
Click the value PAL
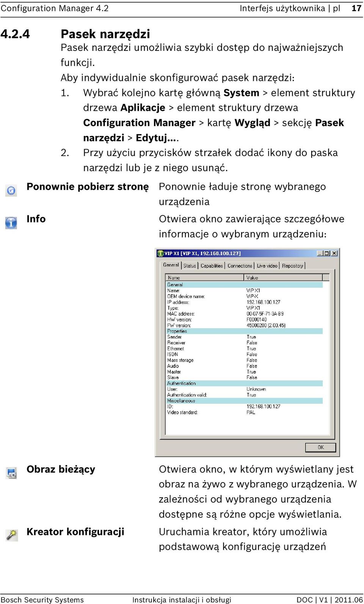251,412
